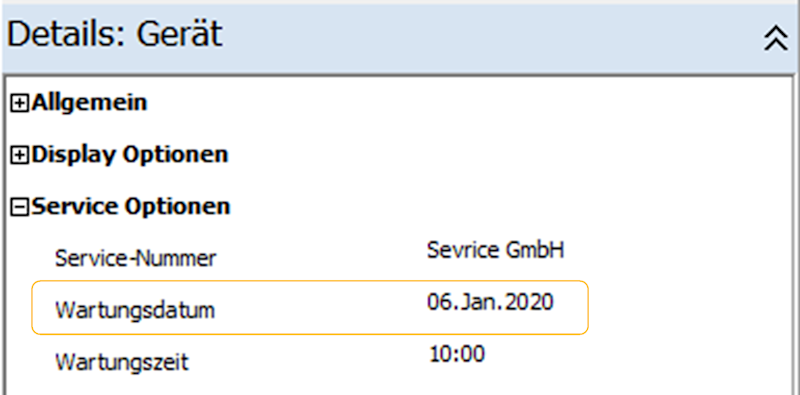Click empty space inside highlighted Wartungsdatum row

(321, 308)
